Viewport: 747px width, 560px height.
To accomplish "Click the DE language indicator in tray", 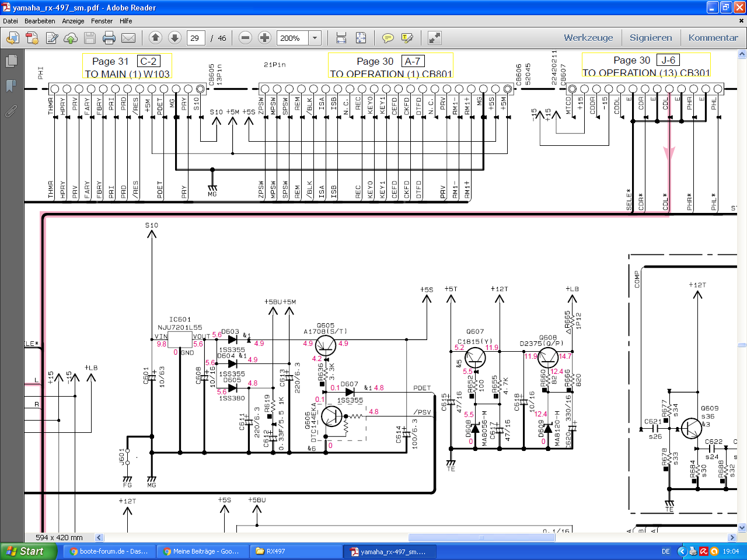I will point(666,551).
